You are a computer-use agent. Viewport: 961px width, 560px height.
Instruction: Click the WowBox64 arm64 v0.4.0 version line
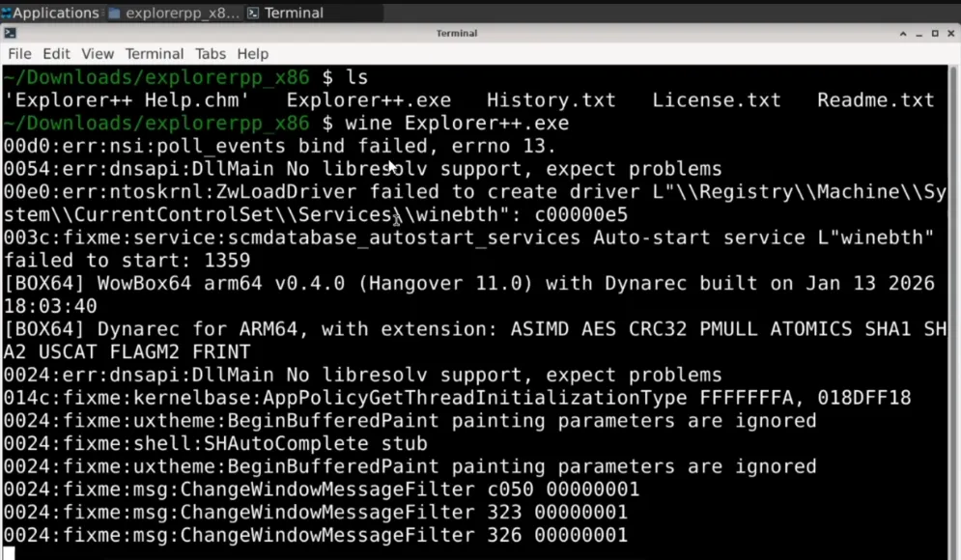[x=468, y=294]
